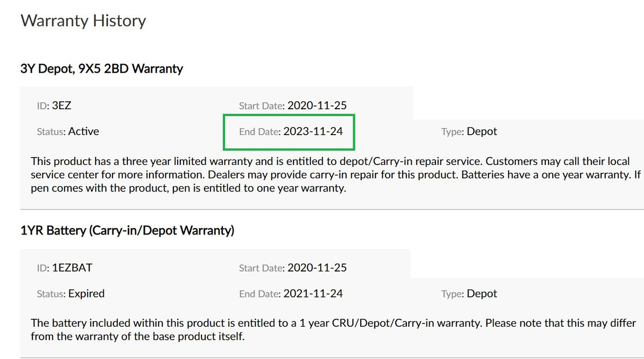Click the ID value 1EZBAT
Image resolution: width=644 pixels, height=359 pixels.
coord(72,268)
